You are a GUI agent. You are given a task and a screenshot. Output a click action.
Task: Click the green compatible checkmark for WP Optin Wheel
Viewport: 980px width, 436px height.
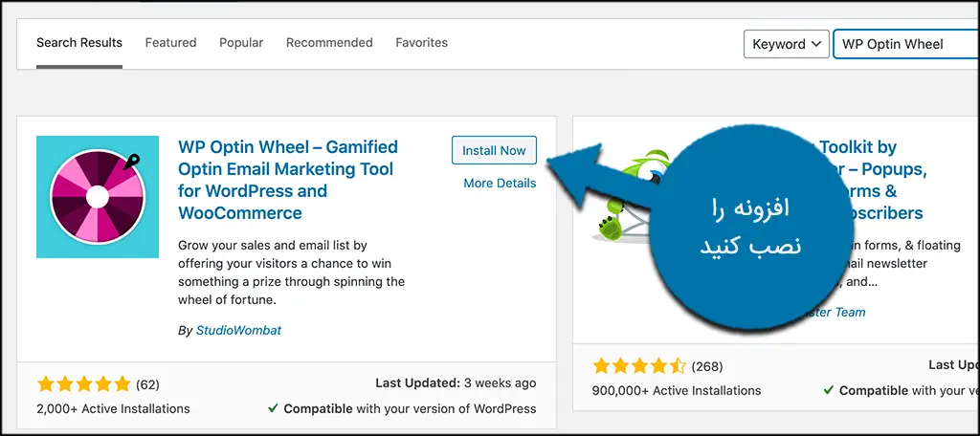[x=273, y=408]
